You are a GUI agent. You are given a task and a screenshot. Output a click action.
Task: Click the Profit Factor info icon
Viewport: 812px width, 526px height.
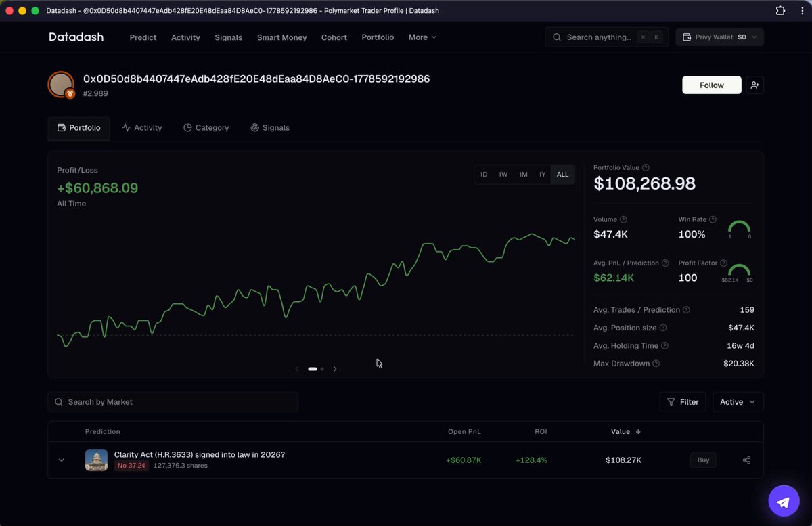723,263
